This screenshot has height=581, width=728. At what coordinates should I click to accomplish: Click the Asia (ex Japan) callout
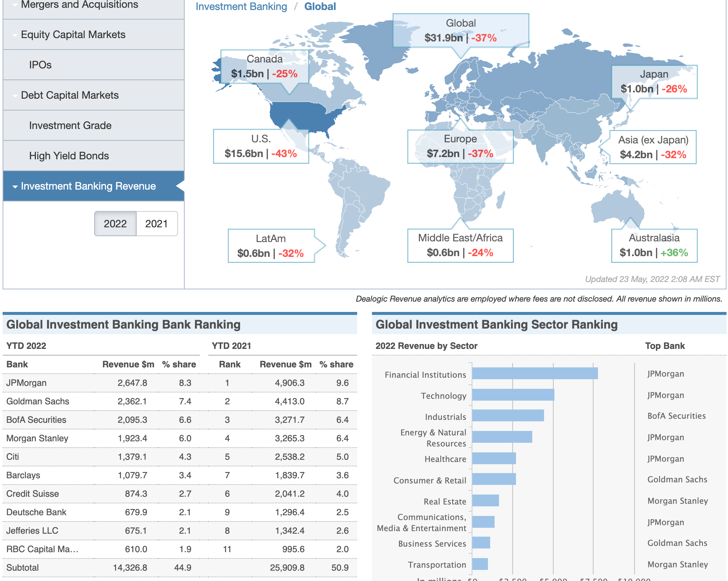point(653,147)
